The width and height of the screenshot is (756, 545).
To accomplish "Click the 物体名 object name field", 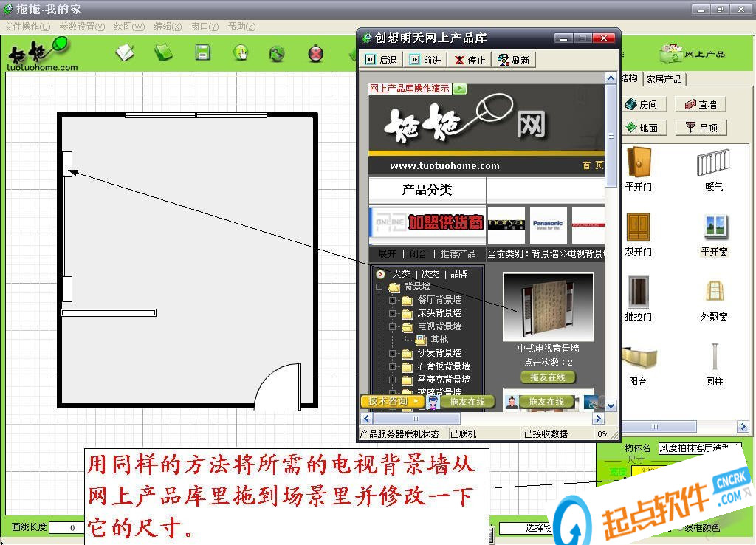I will pos(699,448).
